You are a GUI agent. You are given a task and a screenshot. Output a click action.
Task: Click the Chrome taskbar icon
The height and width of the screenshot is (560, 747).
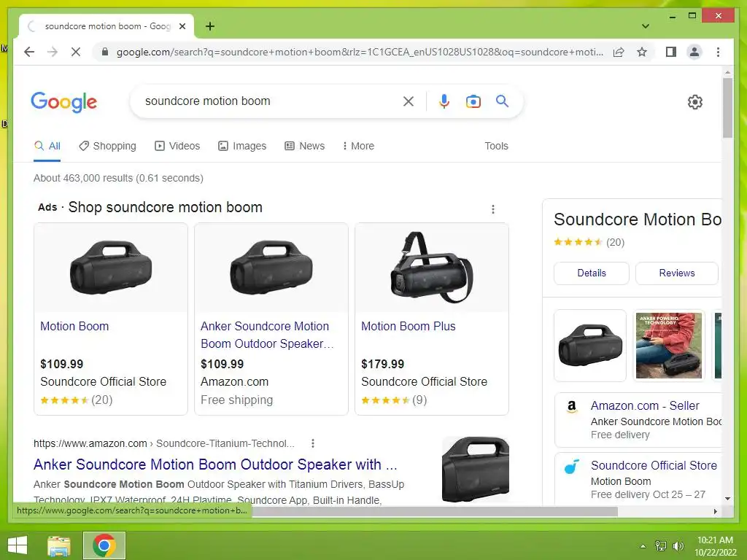tap(104, 545)
